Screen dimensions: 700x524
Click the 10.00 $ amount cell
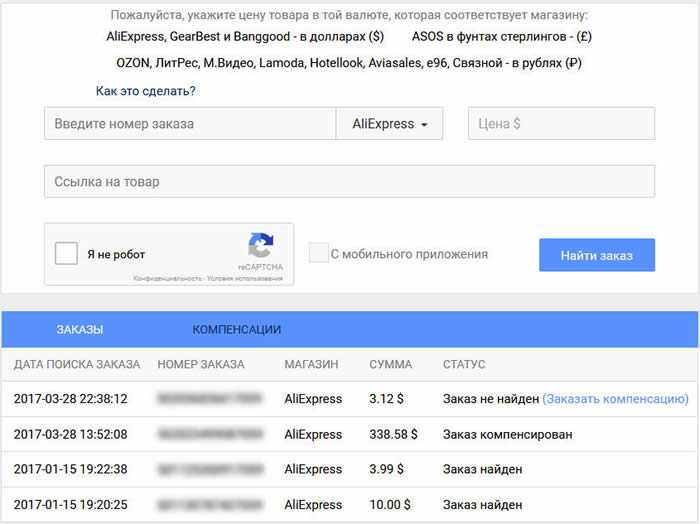point(390,505)
